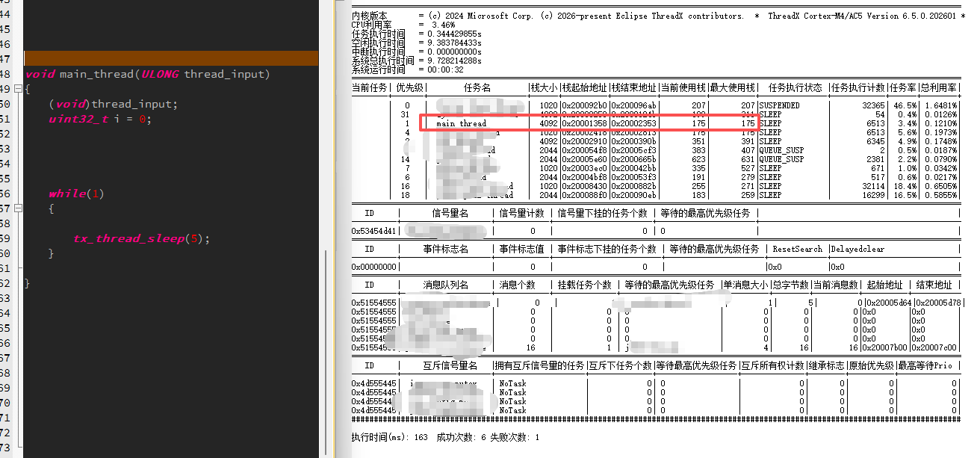Collapse the main_thread function fold at line 49
Viewport: 980px width, 458px height.
point(18,89)
